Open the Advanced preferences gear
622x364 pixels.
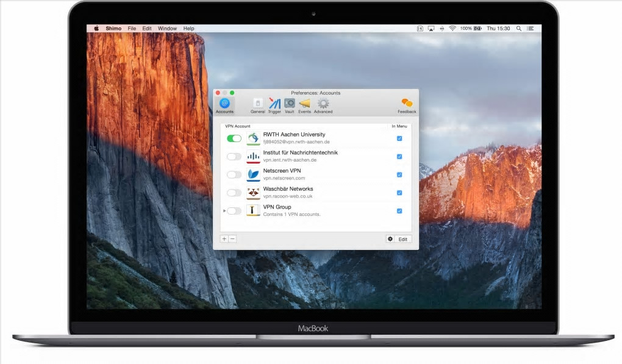[x=323, y=105]
